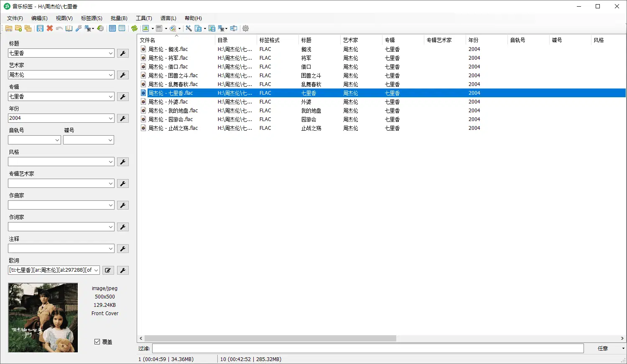Click the album cover thumbnail

tap(43, 318)
